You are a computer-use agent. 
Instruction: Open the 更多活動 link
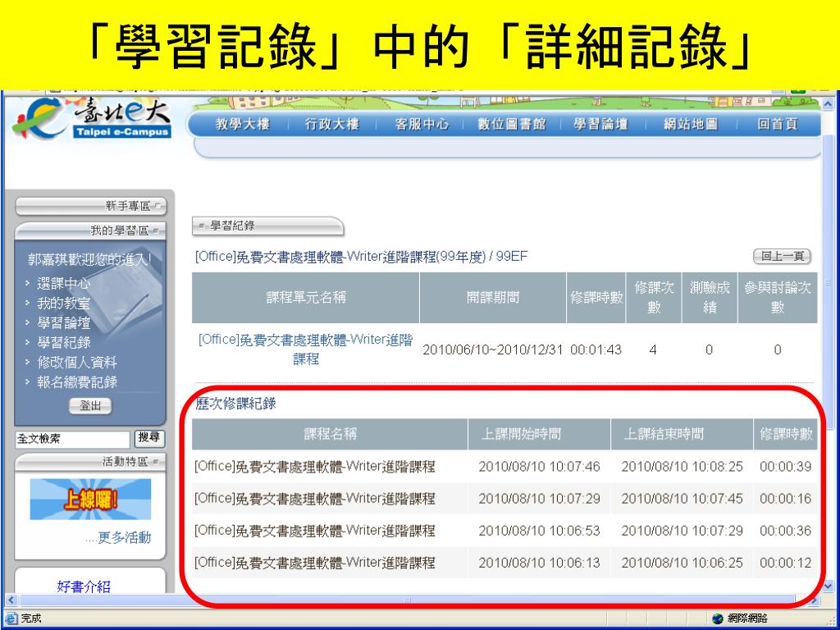[x=118, y=538]
